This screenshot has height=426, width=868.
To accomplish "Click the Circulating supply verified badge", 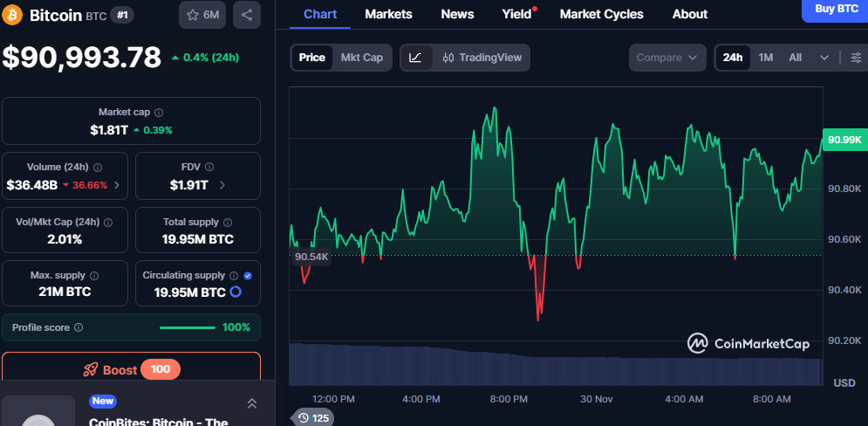I will coord(248,275).
